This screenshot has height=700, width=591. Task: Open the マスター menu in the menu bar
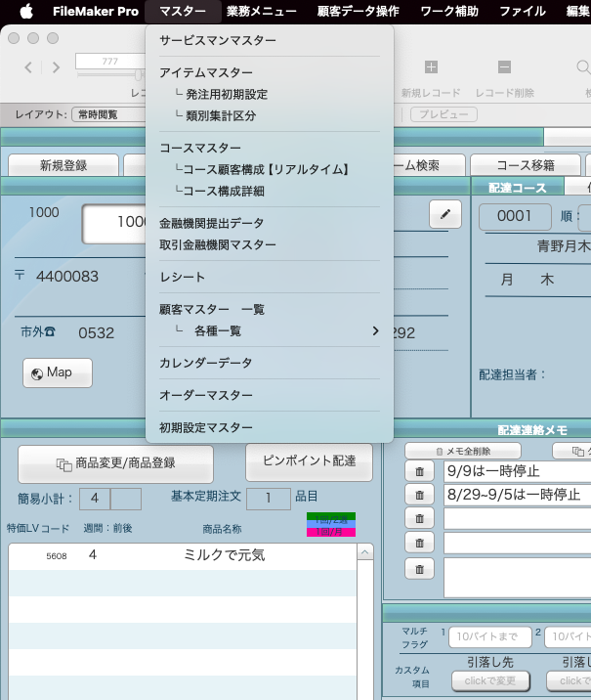coord(183,11)
